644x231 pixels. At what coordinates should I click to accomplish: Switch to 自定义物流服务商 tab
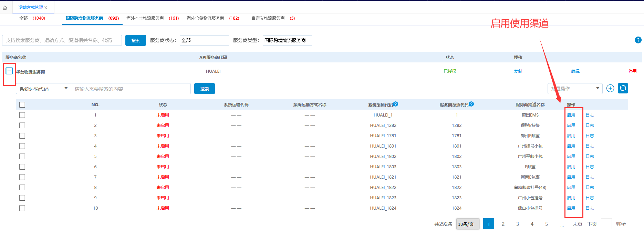tap(273, 18)
